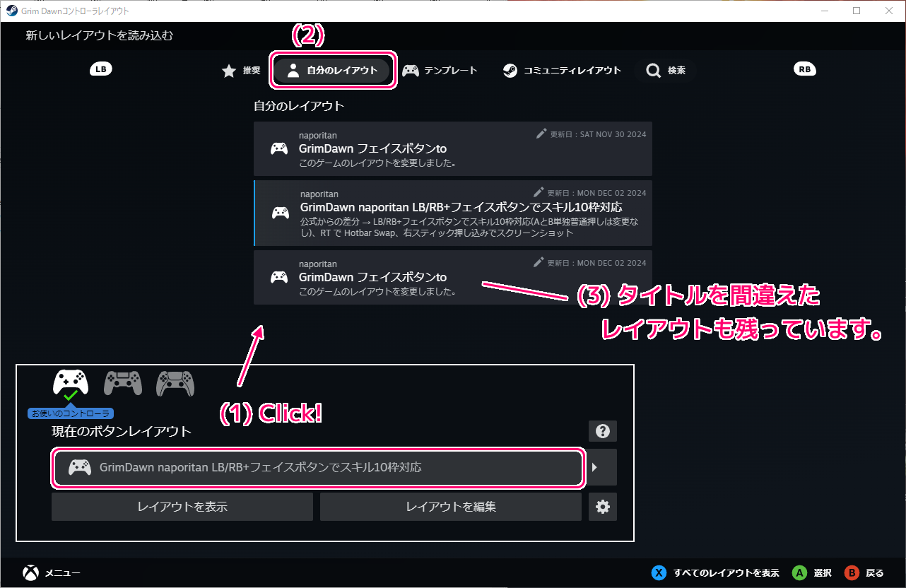This screenshot has width=906, height=588.
Task: Click the RB bumper glyph
Action: 804,69
